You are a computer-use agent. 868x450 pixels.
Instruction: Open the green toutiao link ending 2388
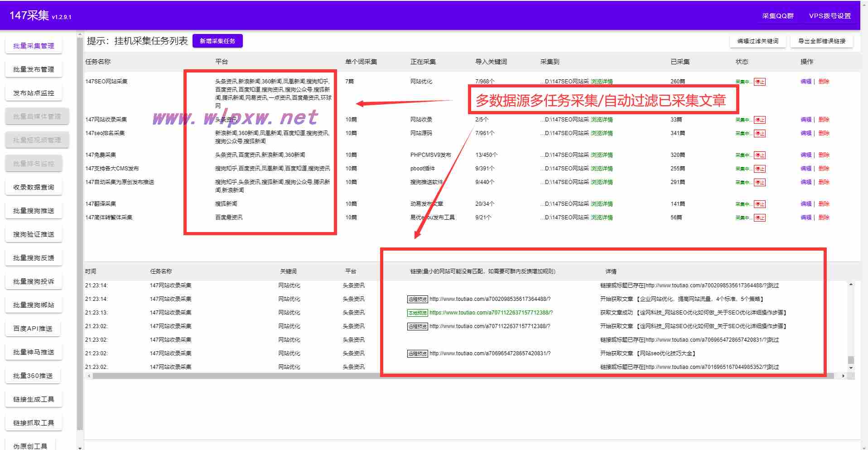point(491,313)
